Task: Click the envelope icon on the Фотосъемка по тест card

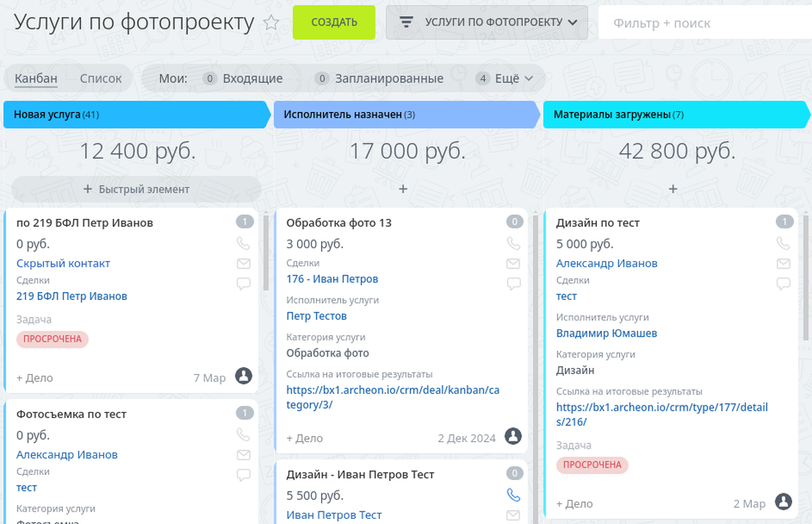Action: coord(243,454)
